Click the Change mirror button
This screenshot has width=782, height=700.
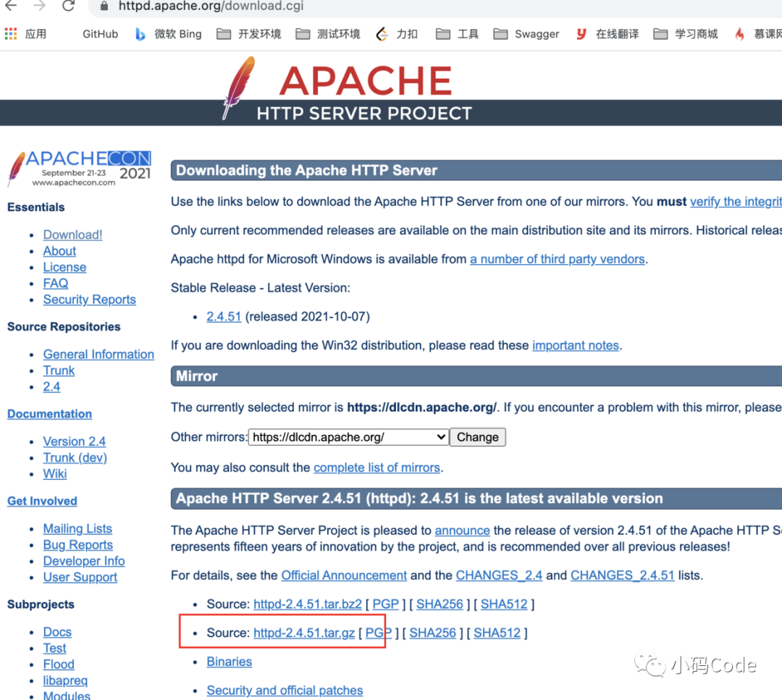coord(477,437)
